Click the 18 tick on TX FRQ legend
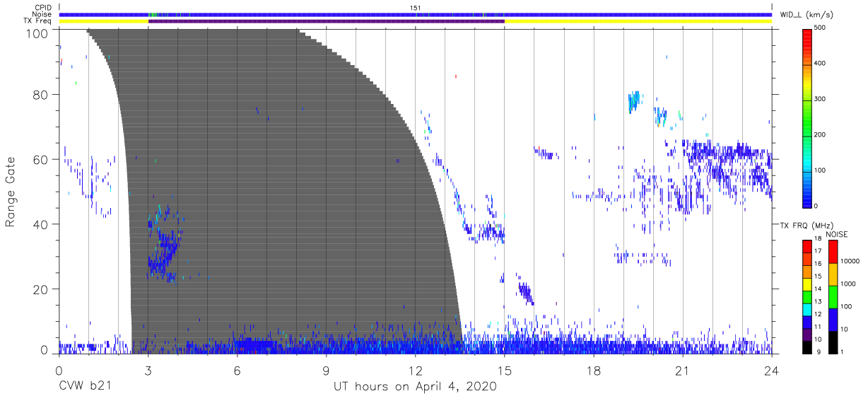 click(x=818, y=239)
